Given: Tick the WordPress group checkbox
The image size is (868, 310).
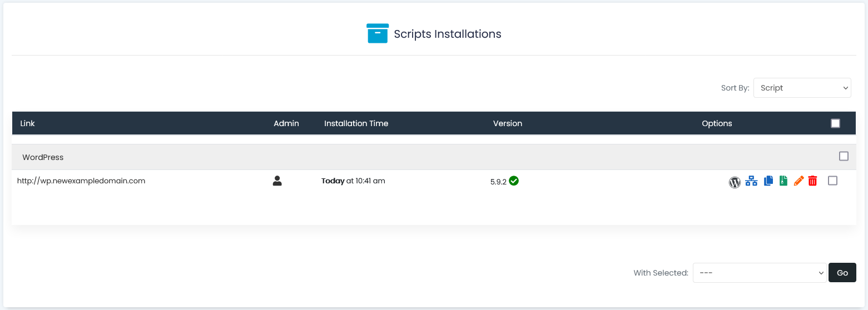Looking at the screenshot, I should tap(844, 157).
